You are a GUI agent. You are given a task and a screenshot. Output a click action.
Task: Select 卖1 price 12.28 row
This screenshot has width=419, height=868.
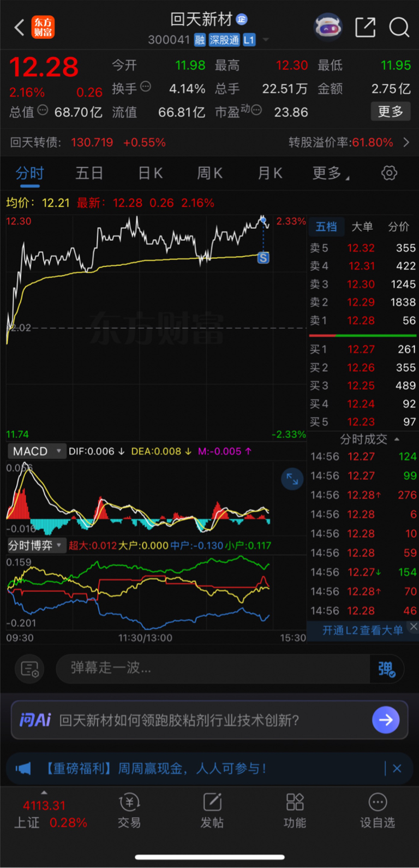(x=363, y=320)
